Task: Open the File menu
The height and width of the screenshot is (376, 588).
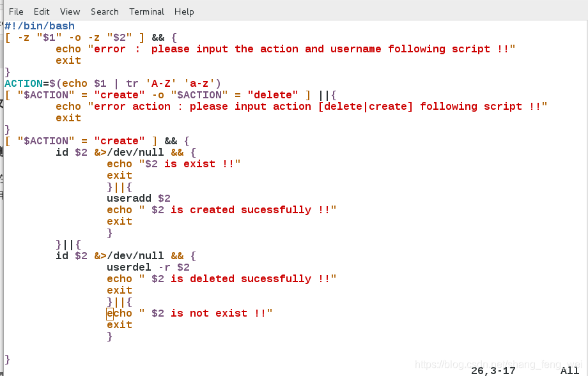Action: tap(16, 11)
